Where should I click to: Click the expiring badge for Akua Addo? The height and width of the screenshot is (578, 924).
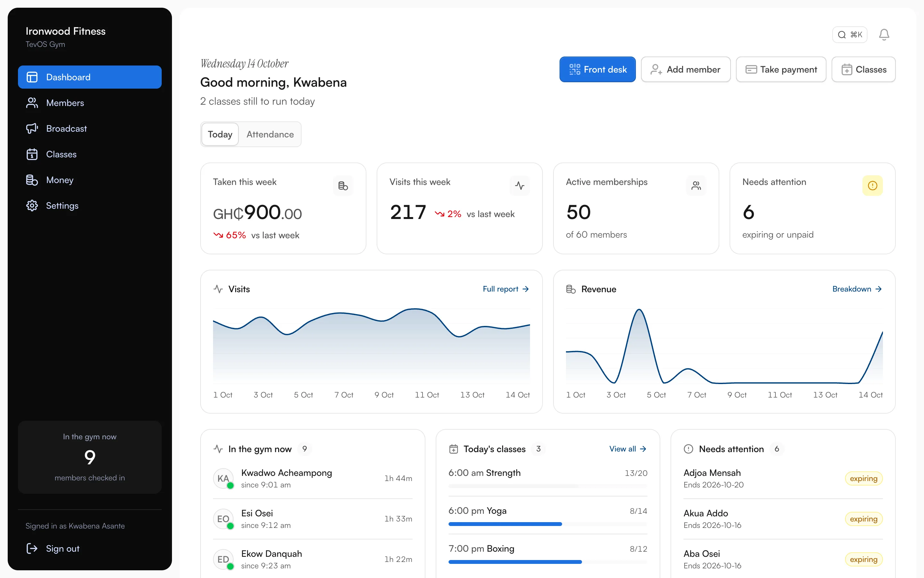[864, 519]
